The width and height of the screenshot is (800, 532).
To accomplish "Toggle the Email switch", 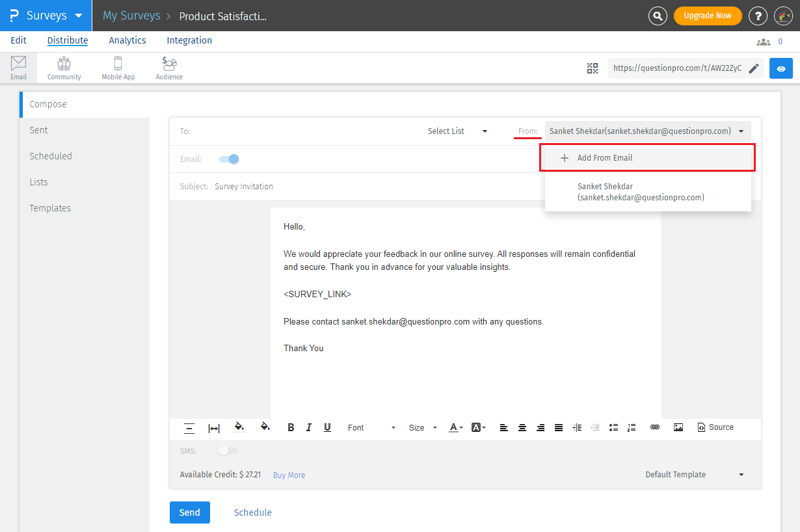I will pyautogui.click(x=229, y=159).
